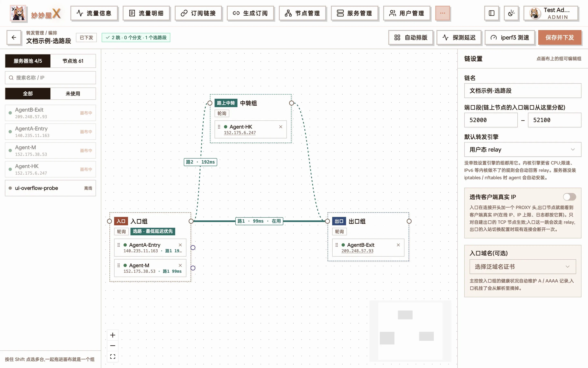Image resolution: width=588 pixels, height=368 pixels.
Task: Open 用户管理 menu
Action: click(407, 13)
